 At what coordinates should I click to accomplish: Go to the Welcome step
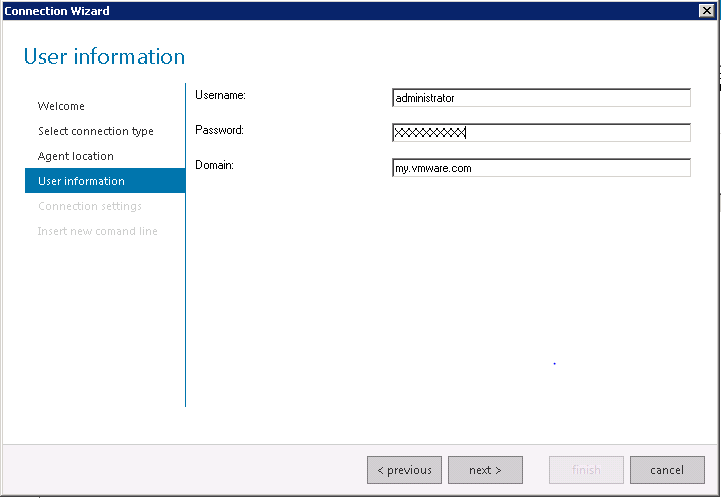click(x=61, y=106)
